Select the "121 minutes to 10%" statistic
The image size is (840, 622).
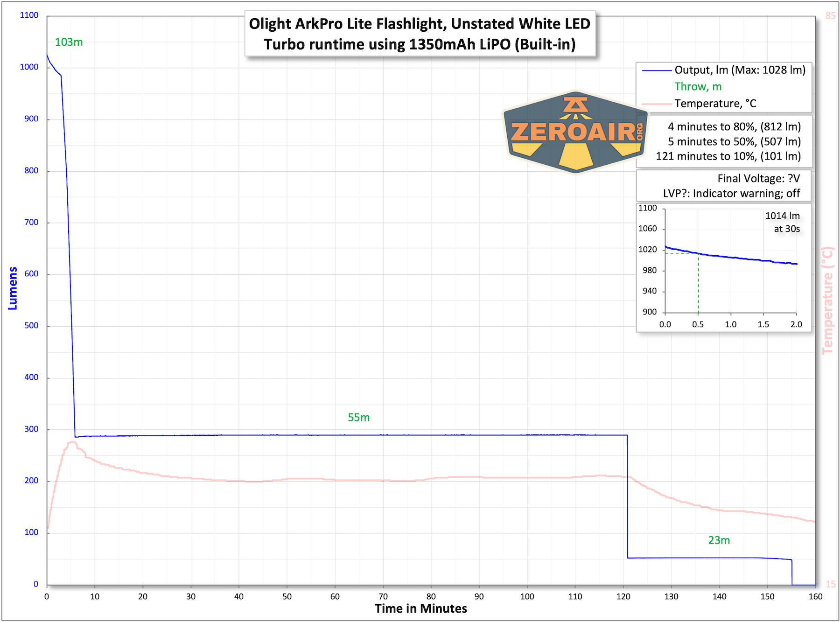click(x=728, y=156)
